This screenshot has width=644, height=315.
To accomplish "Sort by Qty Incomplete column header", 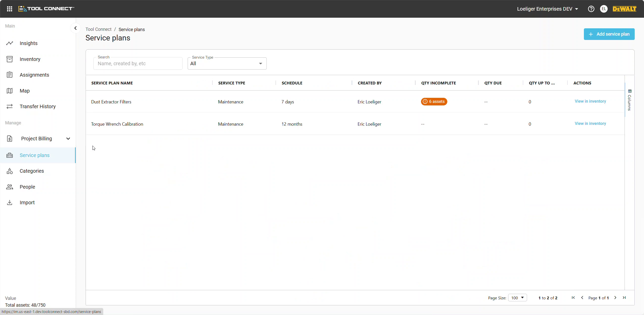I will coord(438,83).
